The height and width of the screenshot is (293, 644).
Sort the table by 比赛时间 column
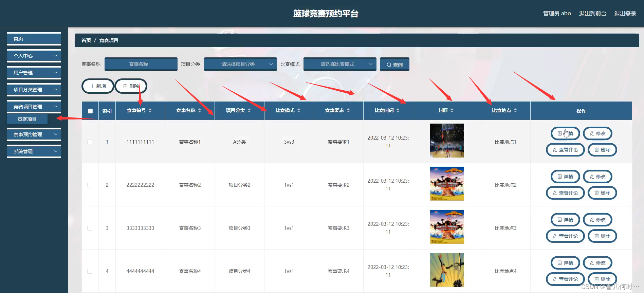pos(398,110)
